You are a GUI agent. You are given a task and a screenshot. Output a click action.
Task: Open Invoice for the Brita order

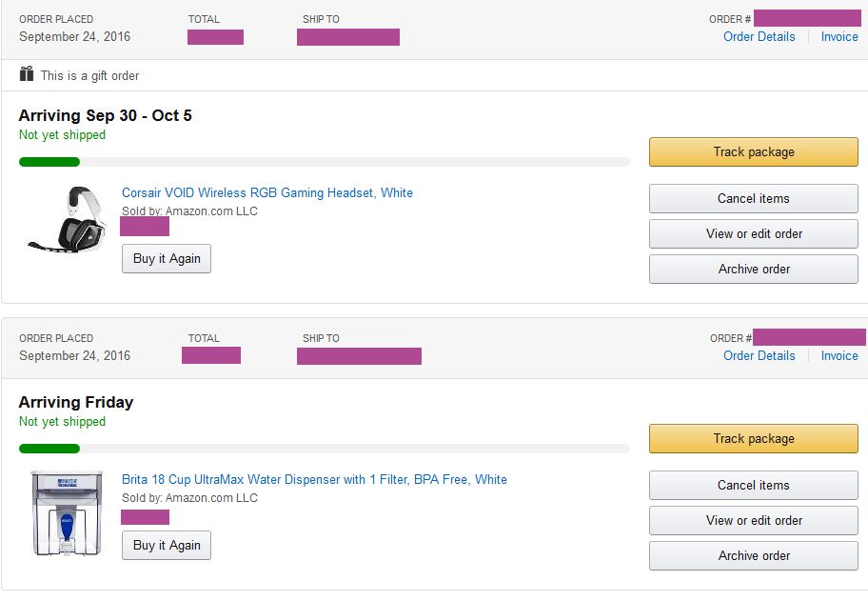[x=838, y=356]
